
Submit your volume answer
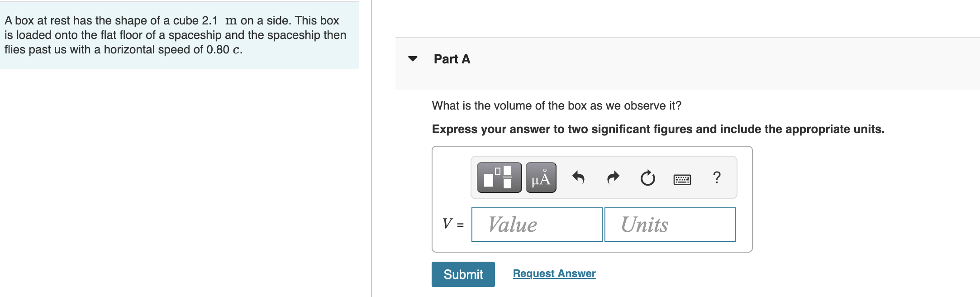point(463,274)
